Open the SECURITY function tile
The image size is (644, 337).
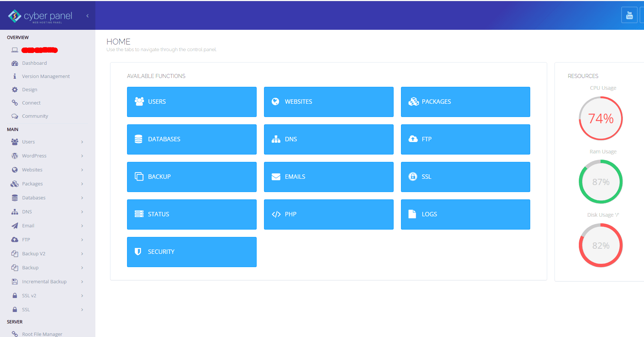pyautogui.click(x=191, y=252)
